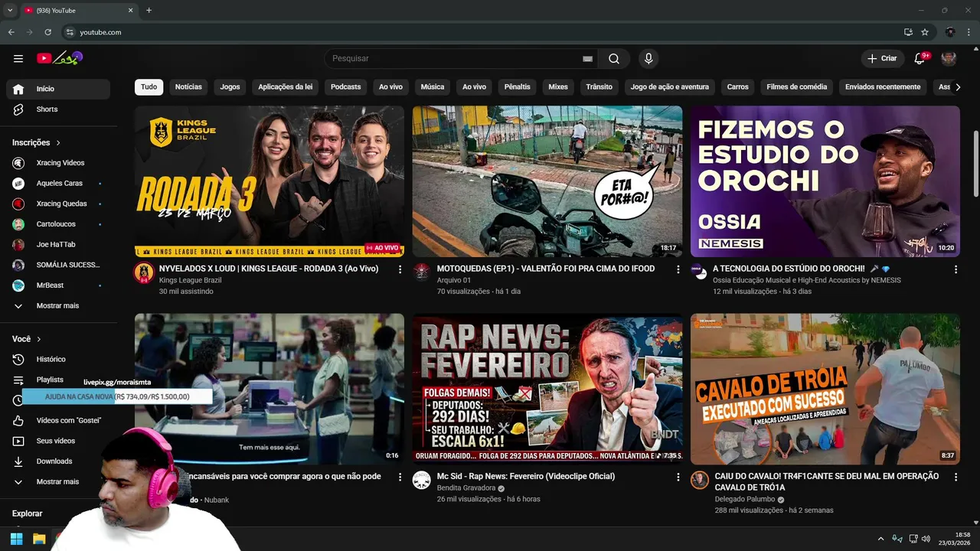Select the Tudo filter chip
This screenshot has width=980, height=551.
149,87
